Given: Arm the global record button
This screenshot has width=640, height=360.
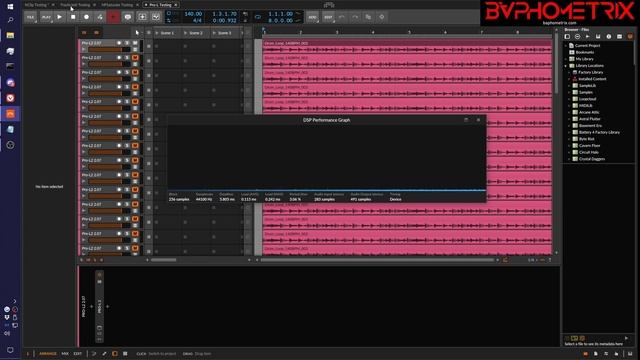Looking at the screenshot, I should coord(87,17).
